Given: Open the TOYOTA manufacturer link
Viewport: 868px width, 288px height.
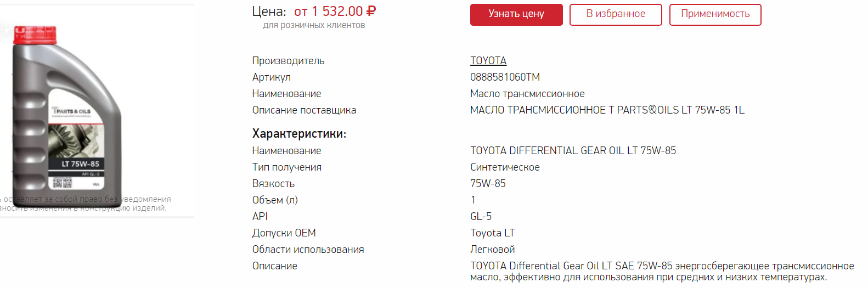Looking at the screenshot, I should (488, 60).
